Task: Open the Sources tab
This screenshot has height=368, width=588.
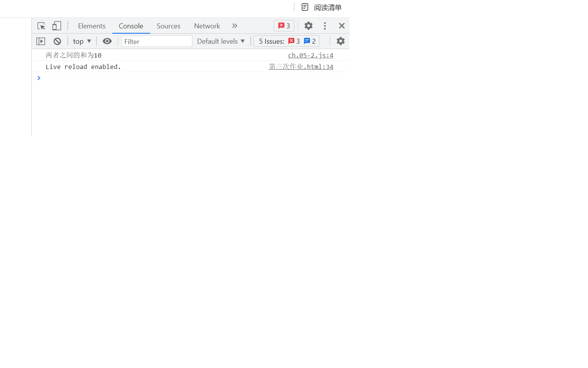Action: click(x=168, y=26)
